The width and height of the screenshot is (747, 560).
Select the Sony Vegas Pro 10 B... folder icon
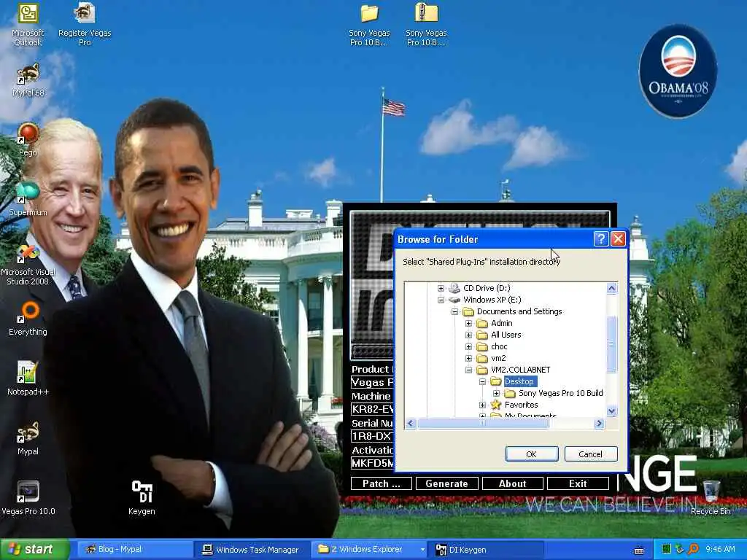369,24
